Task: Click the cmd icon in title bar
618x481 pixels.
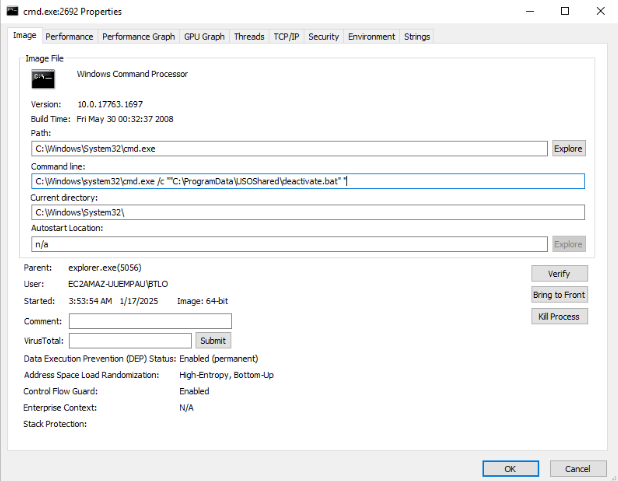Action: 12,11
